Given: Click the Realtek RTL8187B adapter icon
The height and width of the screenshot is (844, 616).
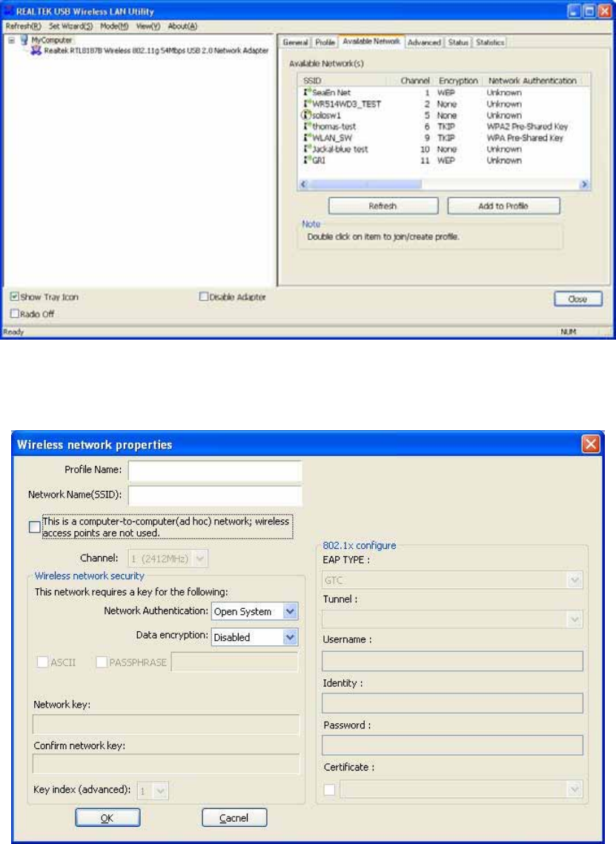Looking at the screenshot, I should (x=36, y=50).
